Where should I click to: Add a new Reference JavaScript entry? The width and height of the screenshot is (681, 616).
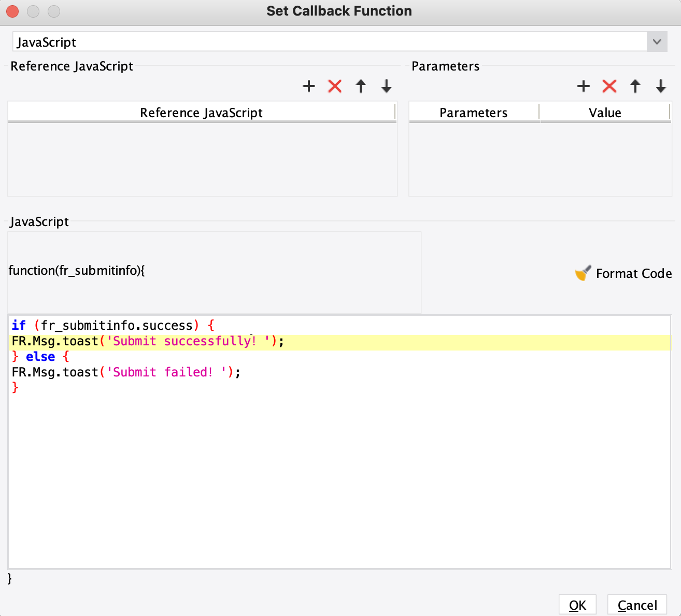[x=309, y=86]
